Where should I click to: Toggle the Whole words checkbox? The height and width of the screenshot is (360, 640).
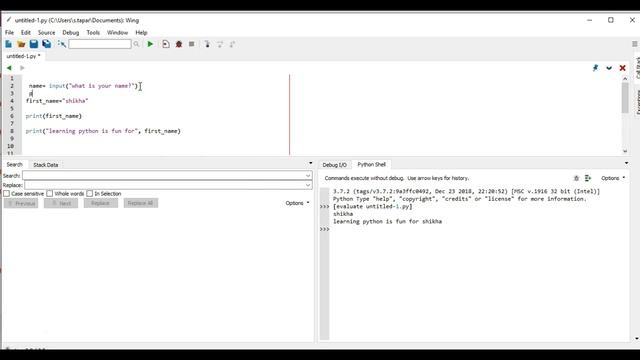tap(50, 193)
